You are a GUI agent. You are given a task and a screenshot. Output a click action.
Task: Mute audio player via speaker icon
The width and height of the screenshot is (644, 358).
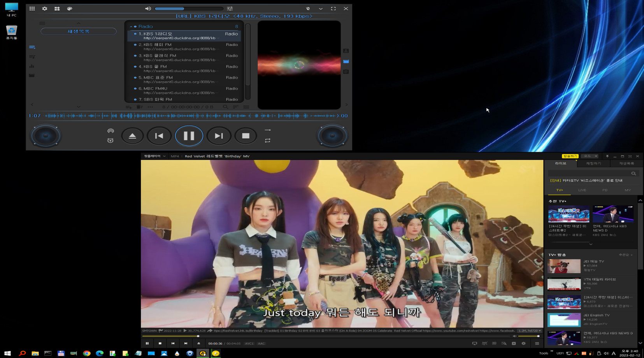tap(148, 9)
